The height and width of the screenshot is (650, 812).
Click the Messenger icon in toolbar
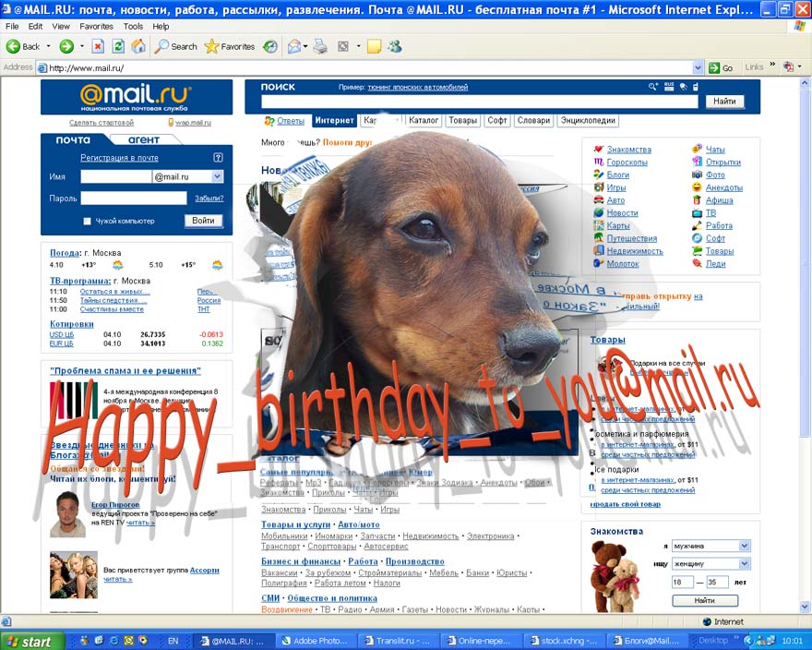click(395, 46)
